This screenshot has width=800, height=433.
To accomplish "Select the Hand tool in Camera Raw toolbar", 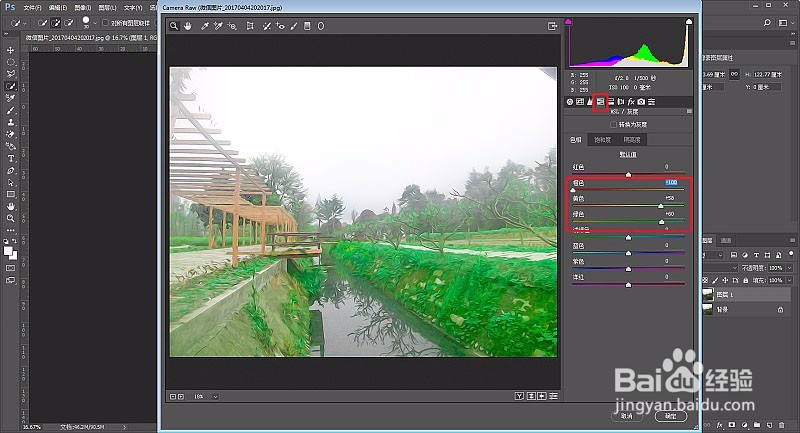I will [188, 26].
